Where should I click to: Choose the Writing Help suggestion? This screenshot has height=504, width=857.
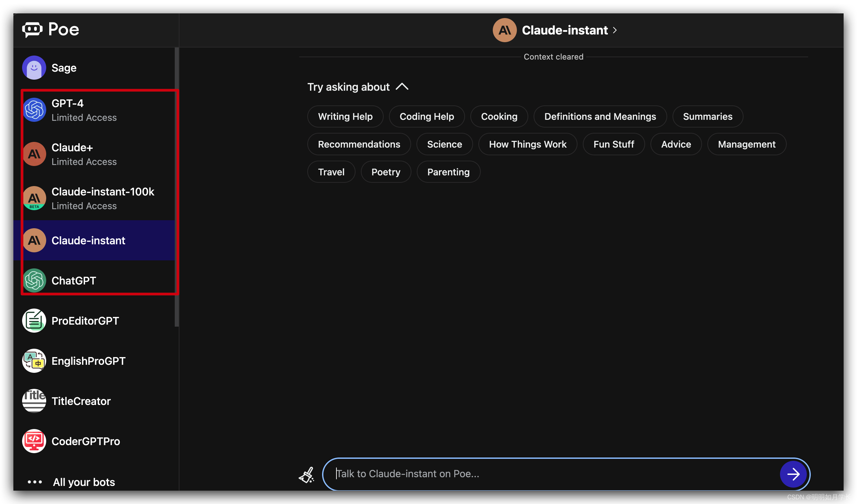(x=345, y=116)
